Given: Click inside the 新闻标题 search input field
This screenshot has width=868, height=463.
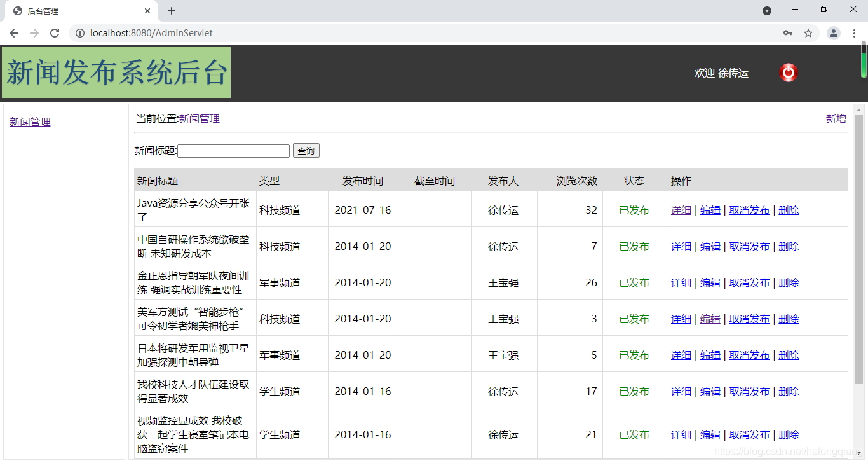Looking at the screenshot, I should click(233, 151).
